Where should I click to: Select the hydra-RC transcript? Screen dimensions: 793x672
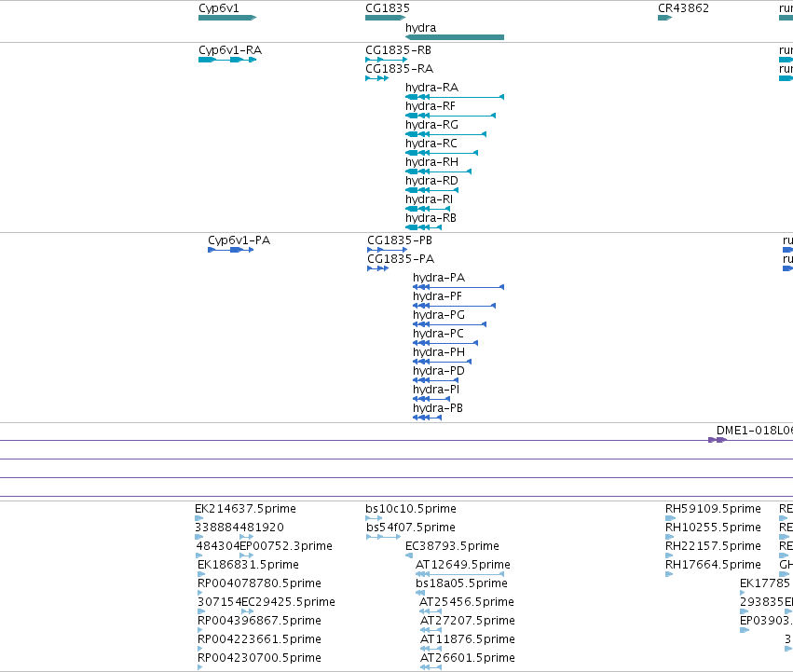(x=442, y=153)
